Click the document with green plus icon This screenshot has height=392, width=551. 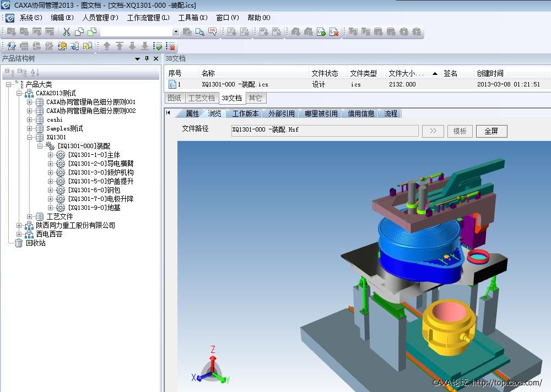point(321,32)
